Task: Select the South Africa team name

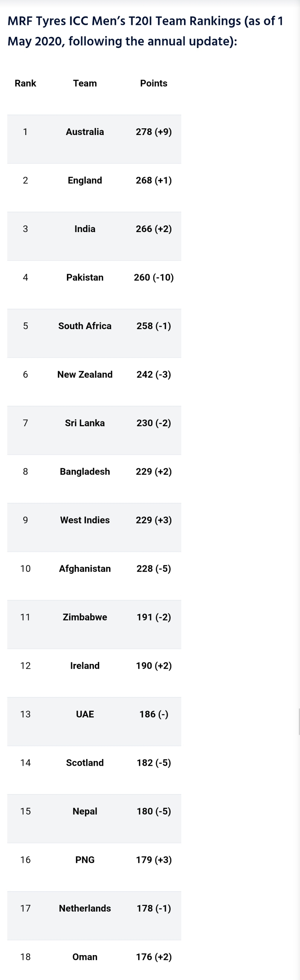Action: point(85,326)
